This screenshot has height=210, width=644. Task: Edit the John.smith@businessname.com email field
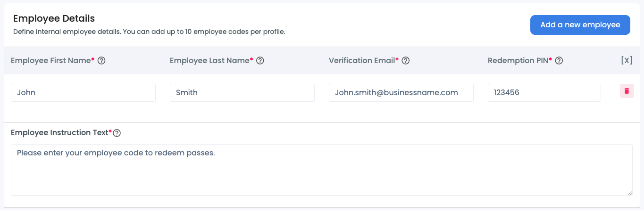(x=401, y=93)
